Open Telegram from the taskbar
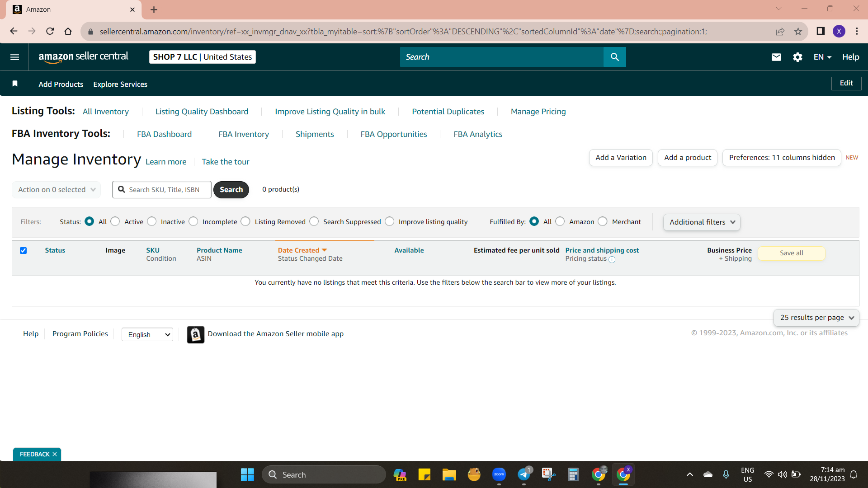This screenshot has width=868, height=488. coord(524,474)
